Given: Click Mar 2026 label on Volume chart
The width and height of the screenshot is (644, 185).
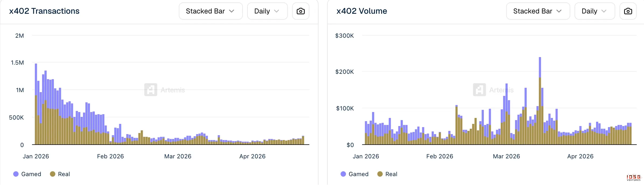Looking at the screenshot, I should coord(506,156).
